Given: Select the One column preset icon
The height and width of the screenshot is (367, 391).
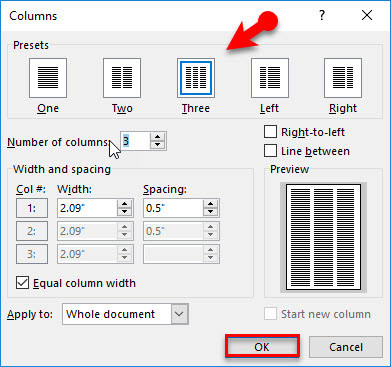Looking at the screenshot, I should point(48,78).
